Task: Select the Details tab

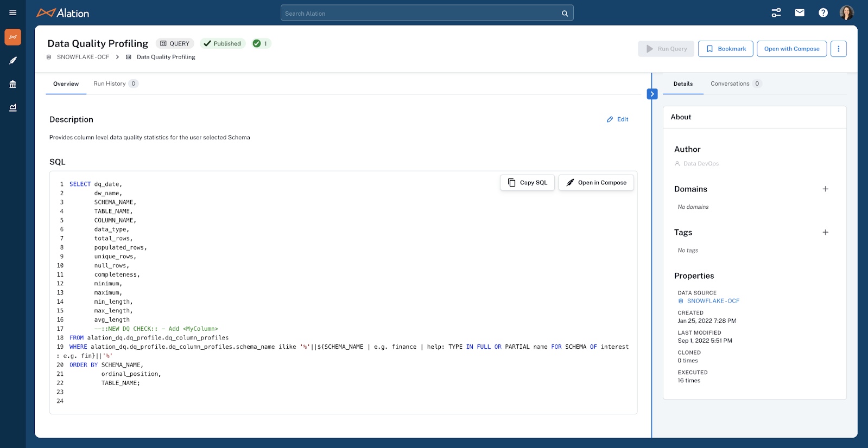Action: coord(683,84)
